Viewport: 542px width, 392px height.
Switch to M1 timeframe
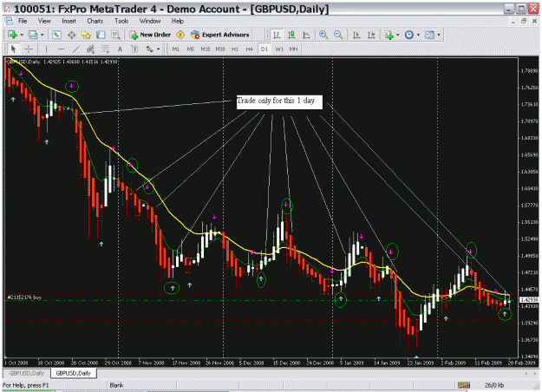point(175,49)
